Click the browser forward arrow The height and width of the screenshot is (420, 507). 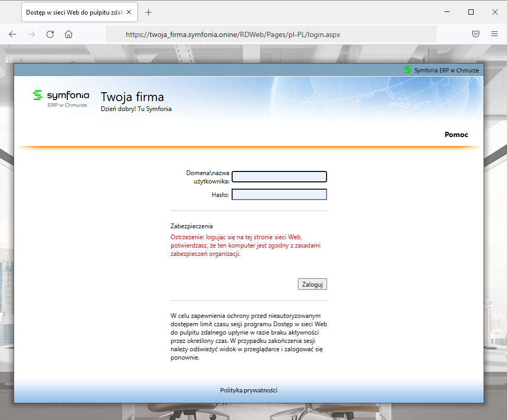point(31,34)
